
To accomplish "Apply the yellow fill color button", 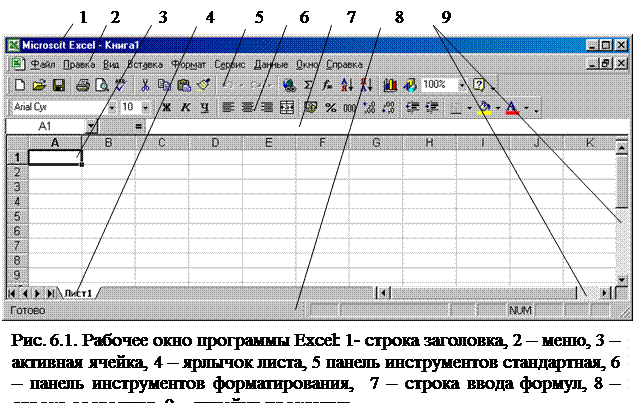I will 484,107.
